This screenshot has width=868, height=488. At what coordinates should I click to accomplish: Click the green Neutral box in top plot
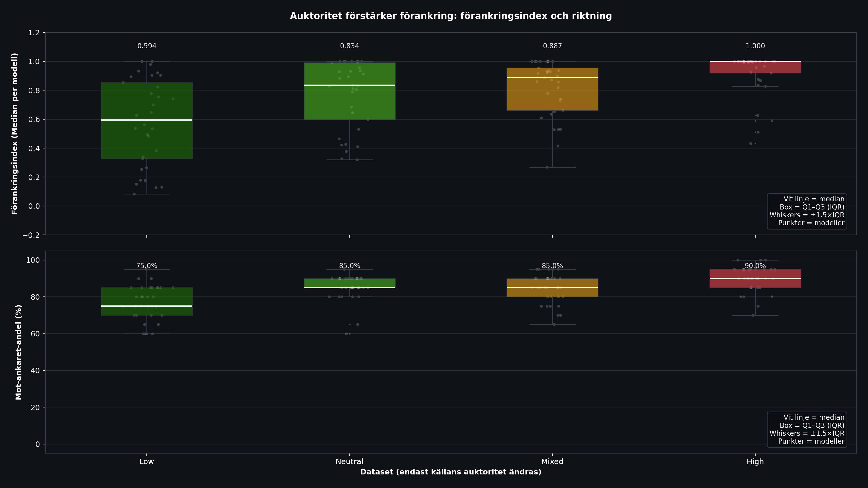point(349,101)
